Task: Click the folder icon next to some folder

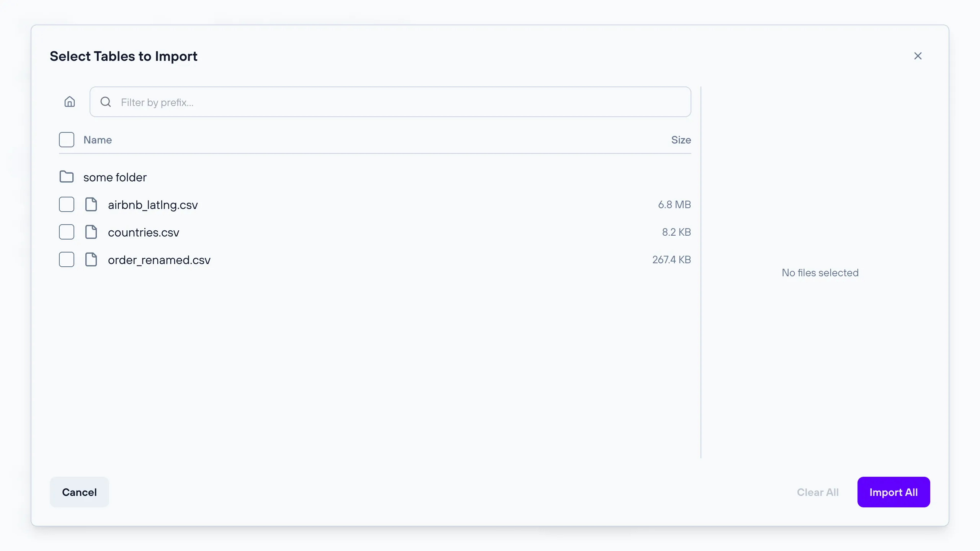Action: (67, 176)
